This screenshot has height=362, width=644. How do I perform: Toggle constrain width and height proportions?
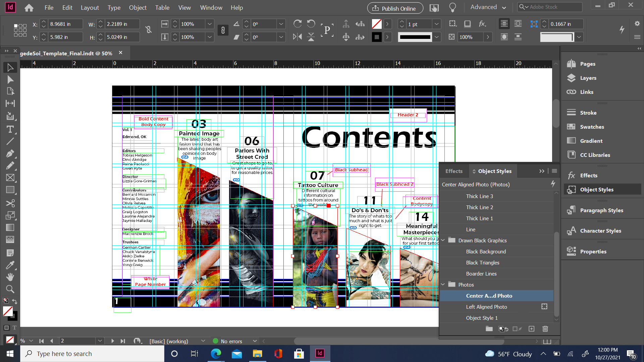(149, 30)
